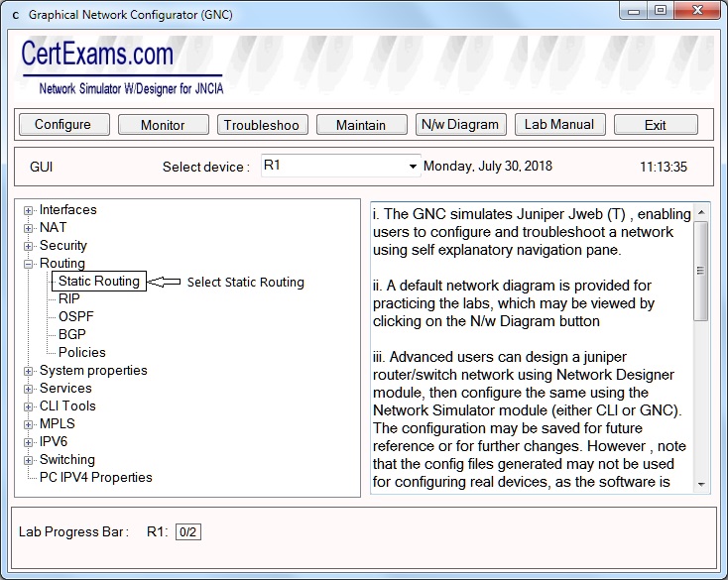This screenshot has width=728, height=580.
Task: Maximize the GNC window
Action: pos(661,11)
